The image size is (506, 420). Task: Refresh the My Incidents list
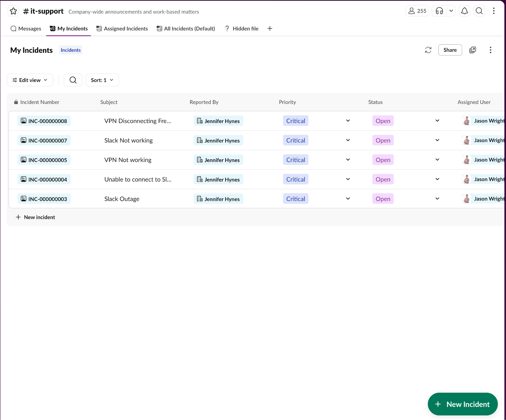(x=428, y=50)
